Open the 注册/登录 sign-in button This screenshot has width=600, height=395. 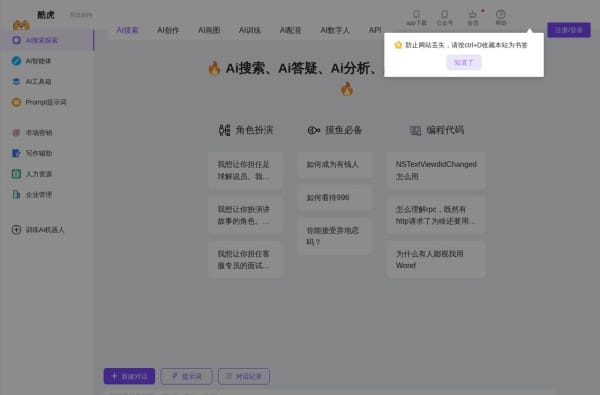click(x=569, y=30)
